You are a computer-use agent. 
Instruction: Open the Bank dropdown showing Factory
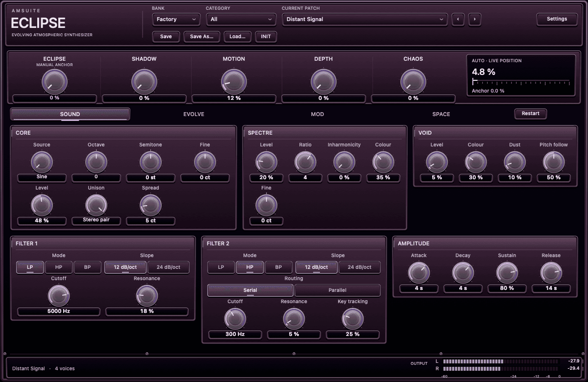(176, 19)
